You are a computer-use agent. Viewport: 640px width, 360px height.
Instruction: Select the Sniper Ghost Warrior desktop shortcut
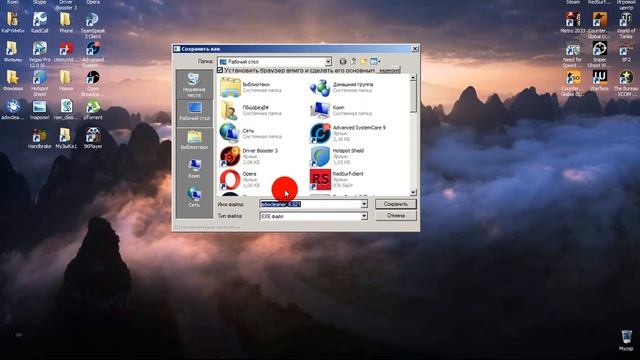point(599,54)
